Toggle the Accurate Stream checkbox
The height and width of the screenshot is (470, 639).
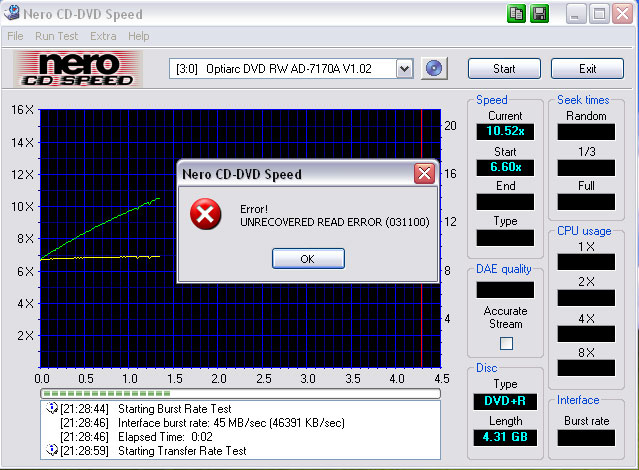click(506, 343)
